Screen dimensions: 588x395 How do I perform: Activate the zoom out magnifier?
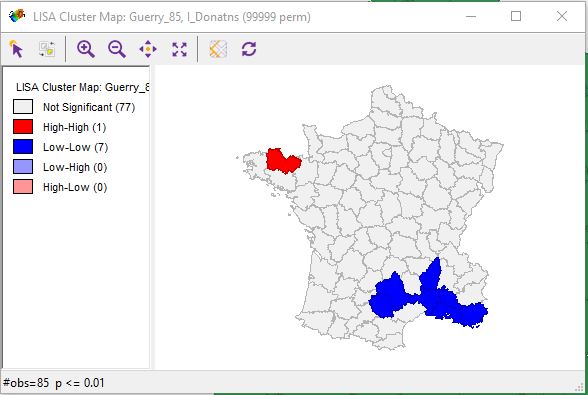(117, 49)
